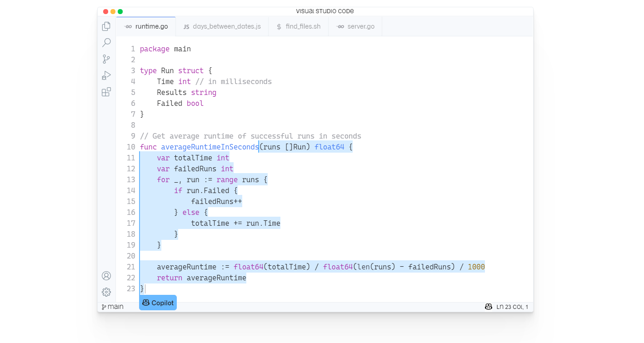Switch to the find_files.sh tab
644x343 pixels.
point(304,26)
